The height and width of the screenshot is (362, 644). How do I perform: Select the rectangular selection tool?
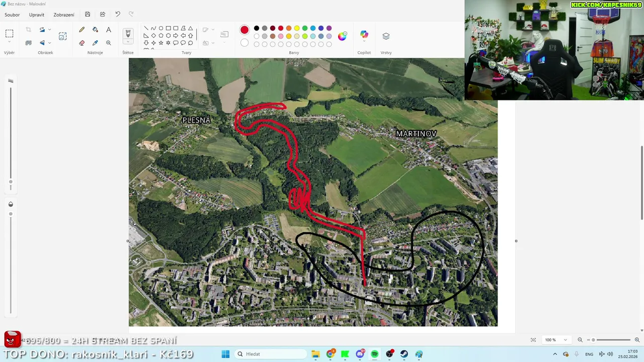click(9, 34)
